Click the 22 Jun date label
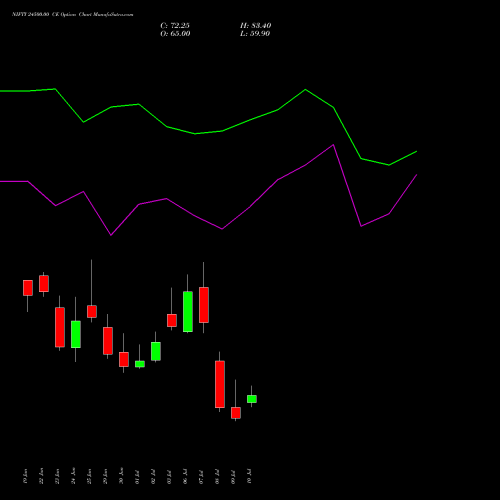The width and height of the screenshot is (500, 500). [41, 476]
